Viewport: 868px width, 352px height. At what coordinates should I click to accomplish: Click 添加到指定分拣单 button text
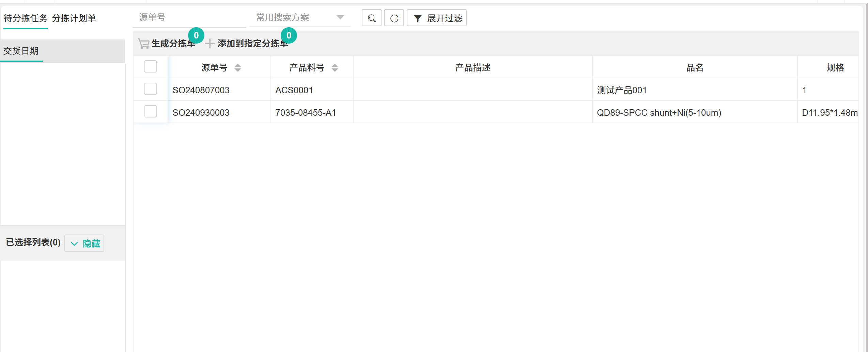point(252,44)
